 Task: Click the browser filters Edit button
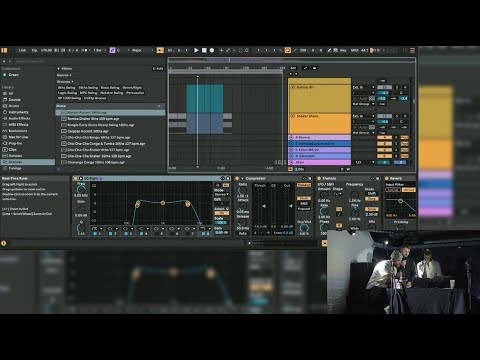point(158,69)
